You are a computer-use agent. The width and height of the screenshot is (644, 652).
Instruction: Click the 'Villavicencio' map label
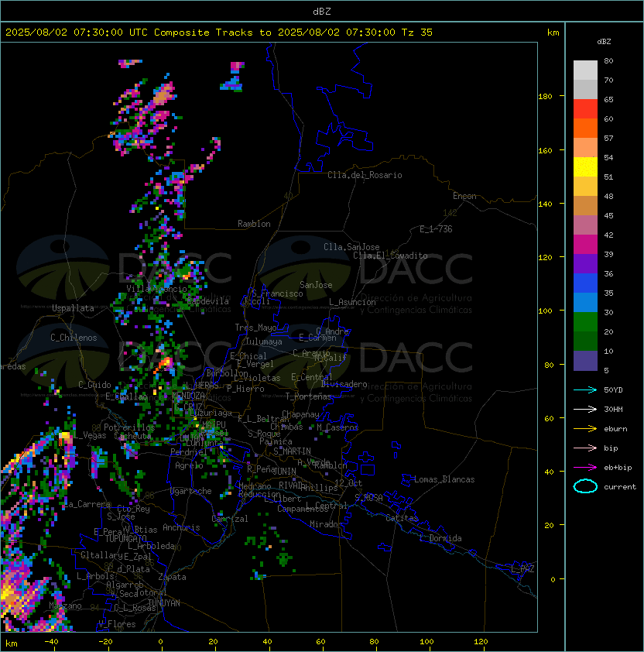point(156,289)
